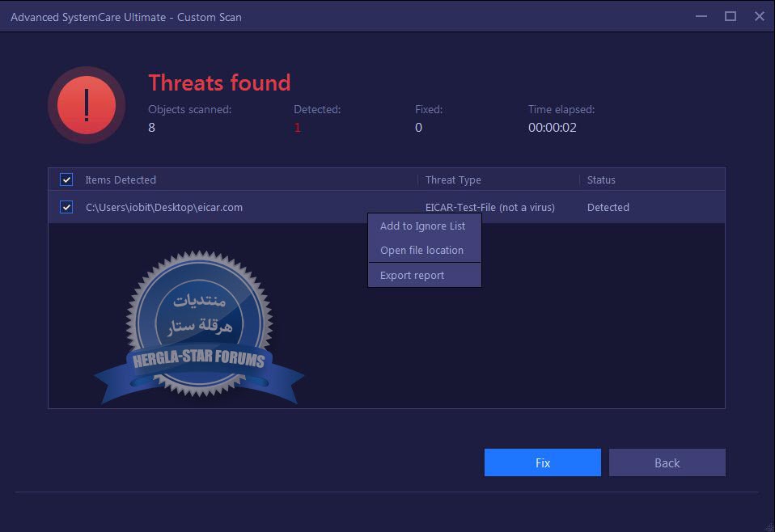Screen dimensions: 775x532
Task: Click the red threat alert icon
Action: 87,105
